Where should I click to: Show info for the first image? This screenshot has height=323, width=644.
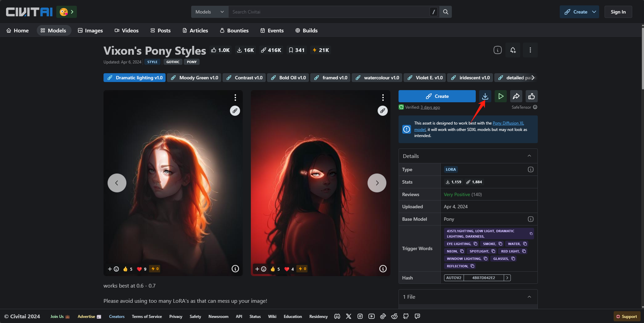click(x=235, y=269)
